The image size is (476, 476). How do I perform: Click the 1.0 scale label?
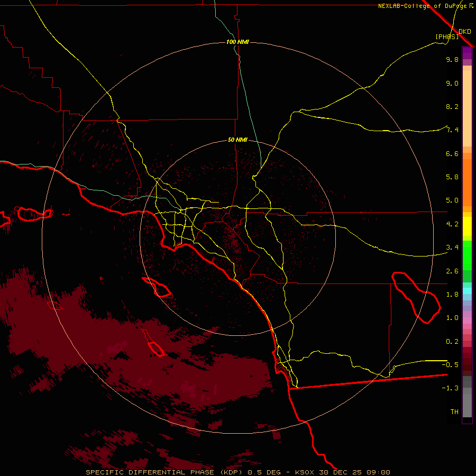coord(452,318)
